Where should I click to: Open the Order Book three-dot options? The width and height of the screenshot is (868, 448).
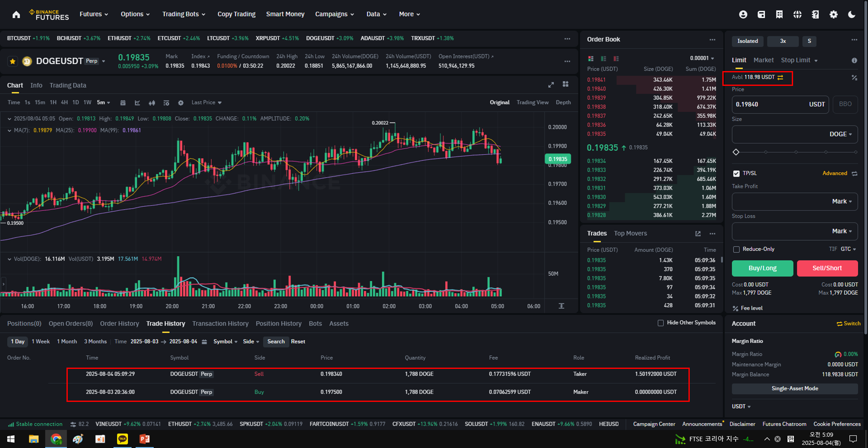pyautogui.click(x=713, y=39)
